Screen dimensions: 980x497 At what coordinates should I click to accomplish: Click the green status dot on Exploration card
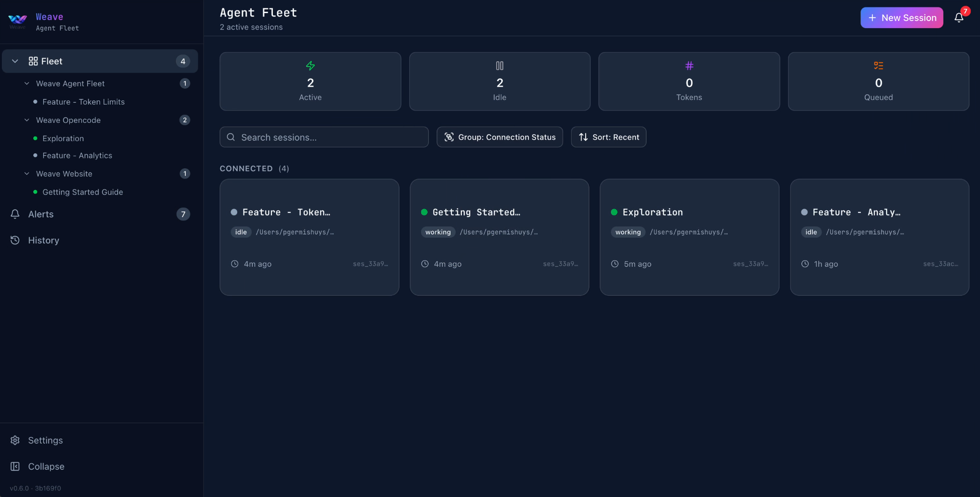point(614,212)
